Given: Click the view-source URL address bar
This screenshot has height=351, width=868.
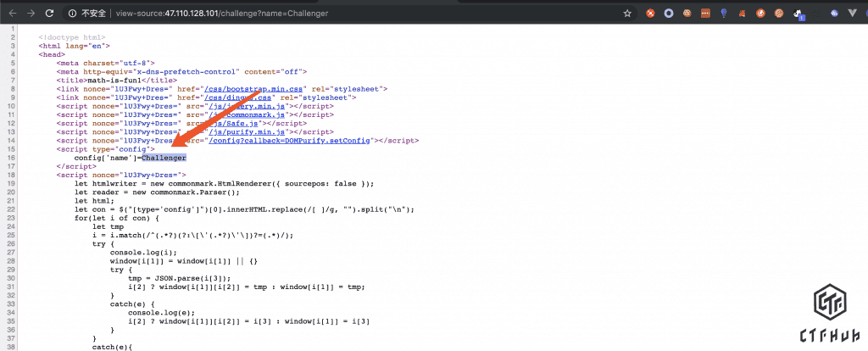Looking at the screenshot, I should (x=339, y=14).
